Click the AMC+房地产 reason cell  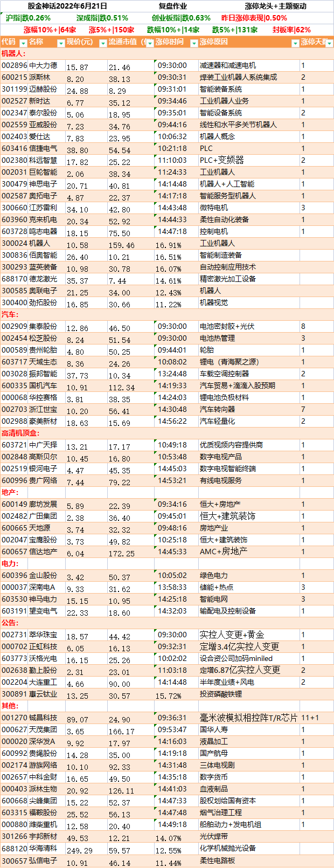click(249, 552)
